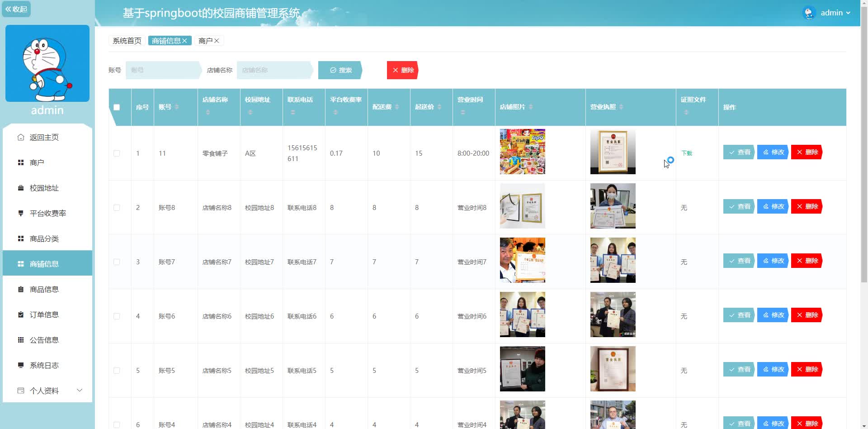
Task: Click 修改 for the 账号8 row
Action: [x=773, y=206]
